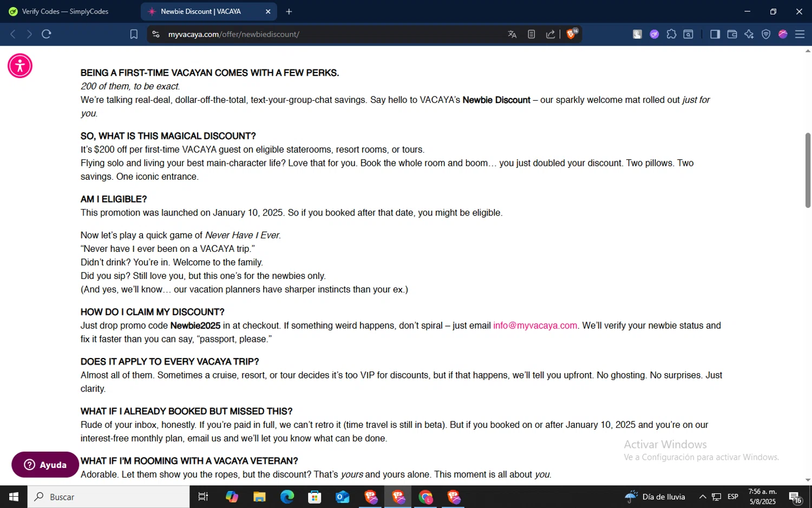Open the extensions puzzle icon
812x508 pixels.
click(671, 34)
